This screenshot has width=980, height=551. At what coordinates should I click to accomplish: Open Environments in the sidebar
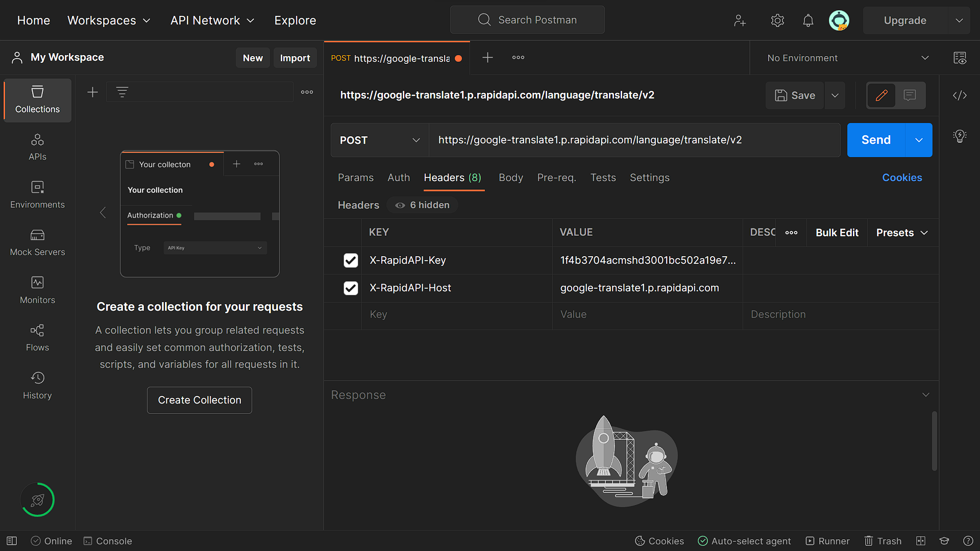pyautogui.click(x=37, y=195)
